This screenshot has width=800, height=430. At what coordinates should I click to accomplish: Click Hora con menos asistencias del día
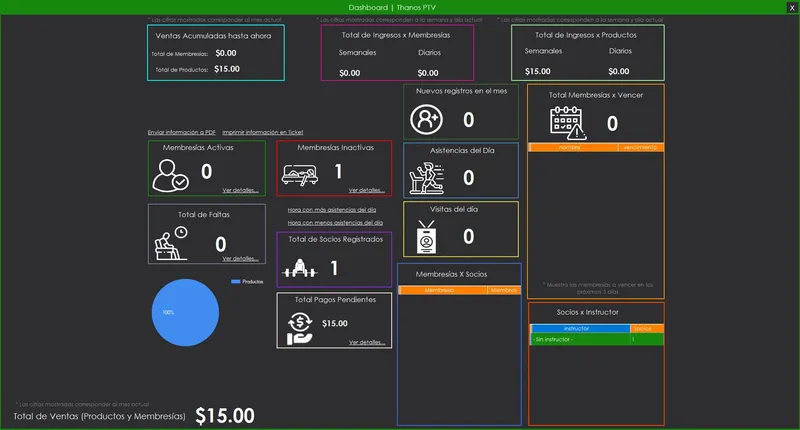pyautogui.click(x=335, y=222)
